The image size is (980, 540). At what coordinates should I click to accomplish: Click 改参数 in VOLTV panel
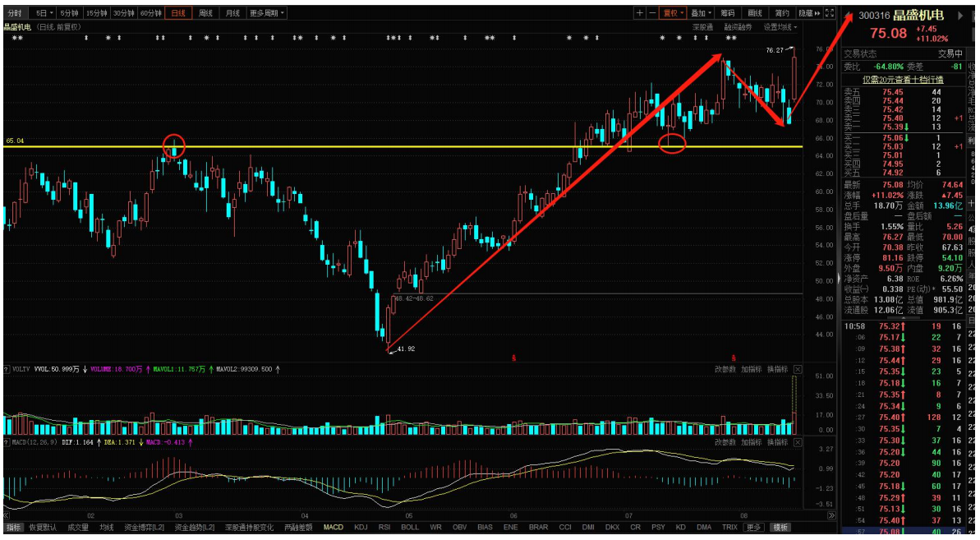[725, 369]
